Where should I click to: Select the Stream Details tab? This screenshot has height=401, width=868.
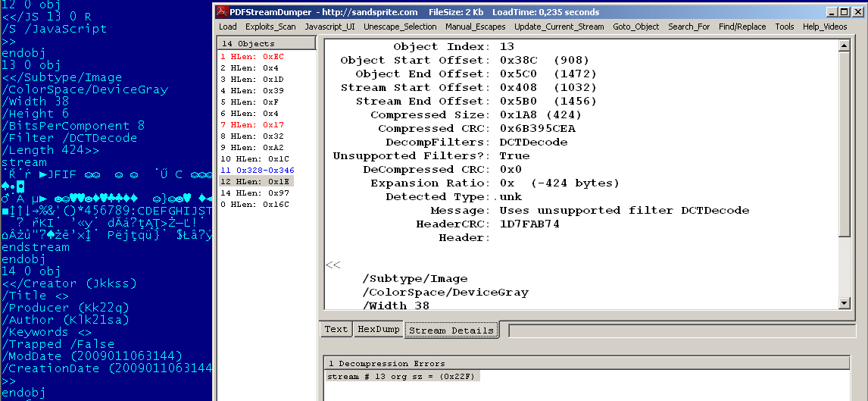click(x=451, y=330)
